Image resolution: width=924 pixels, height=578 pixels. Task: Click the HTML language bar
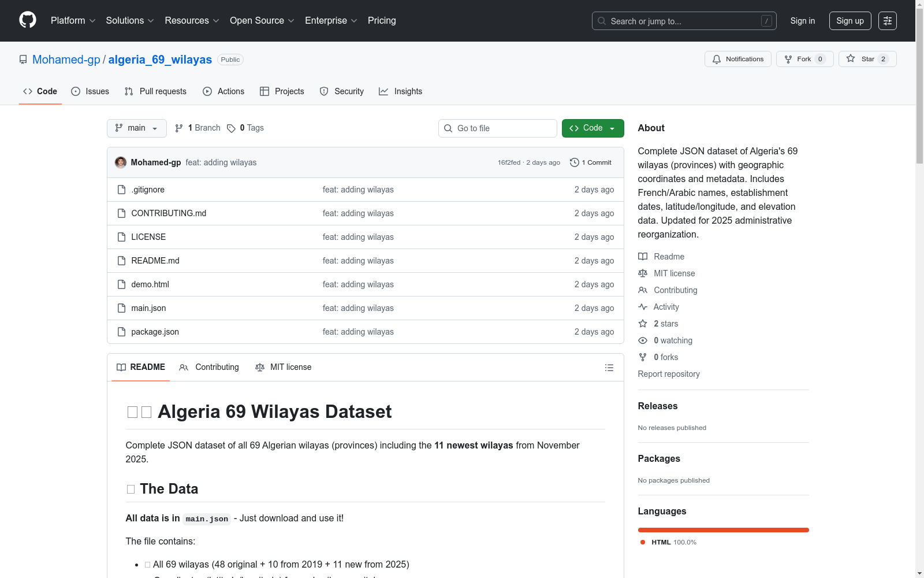[724, 530]
